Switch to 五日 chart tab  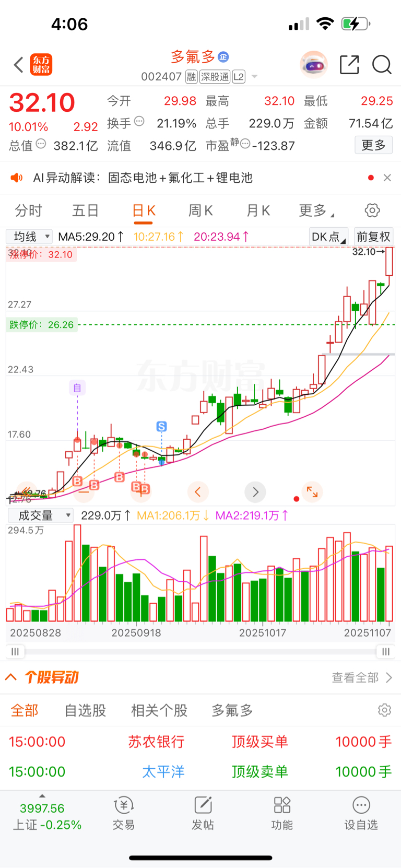point(86,210)
